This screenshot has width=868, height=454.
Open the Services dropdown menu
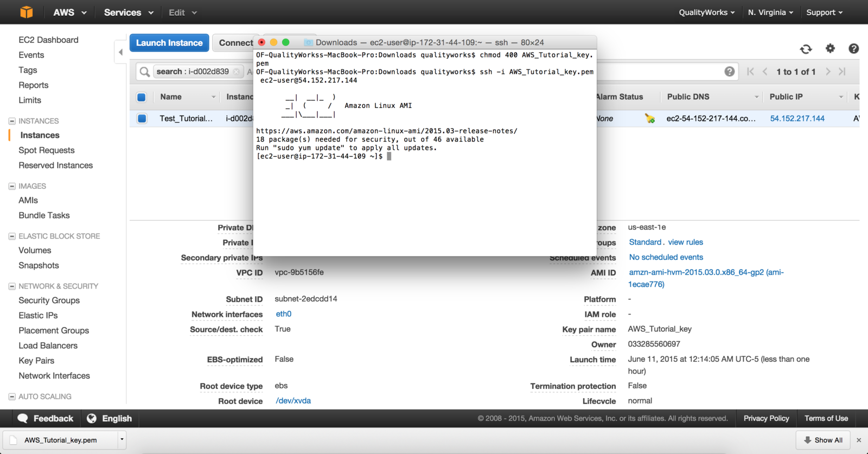coord(129,12)
